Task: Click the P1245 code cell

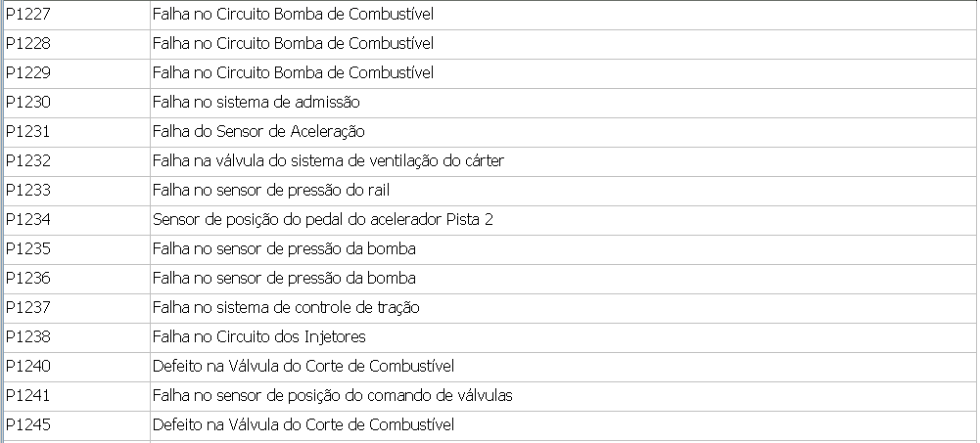Action: [28, 425]
